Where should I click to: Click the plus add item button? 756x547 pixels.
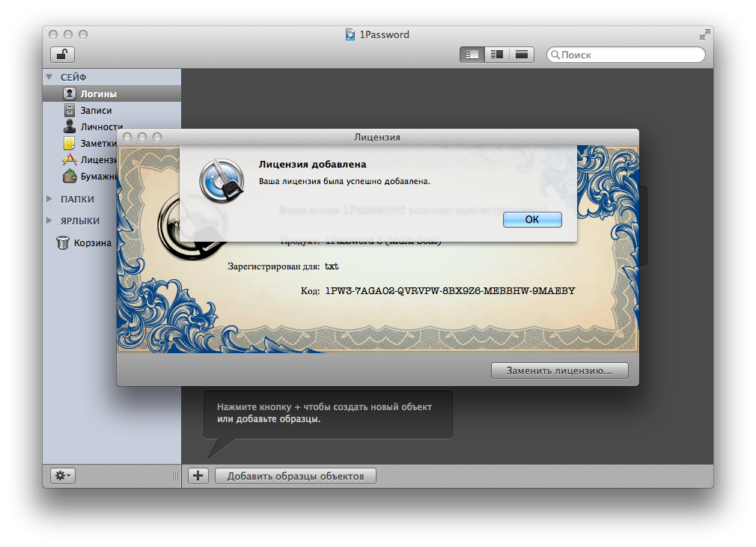click(198, 476)
